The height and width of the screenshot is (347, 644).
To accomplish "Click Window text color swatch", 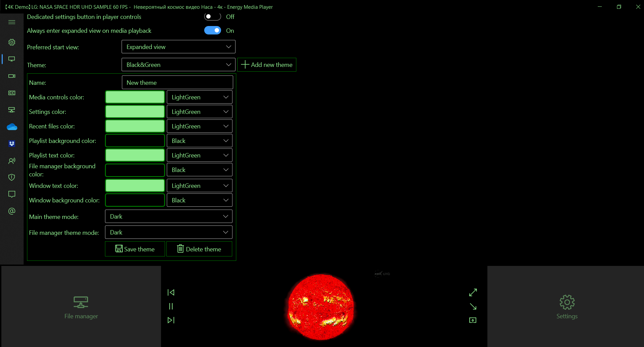I will click(x=135, y=185).
